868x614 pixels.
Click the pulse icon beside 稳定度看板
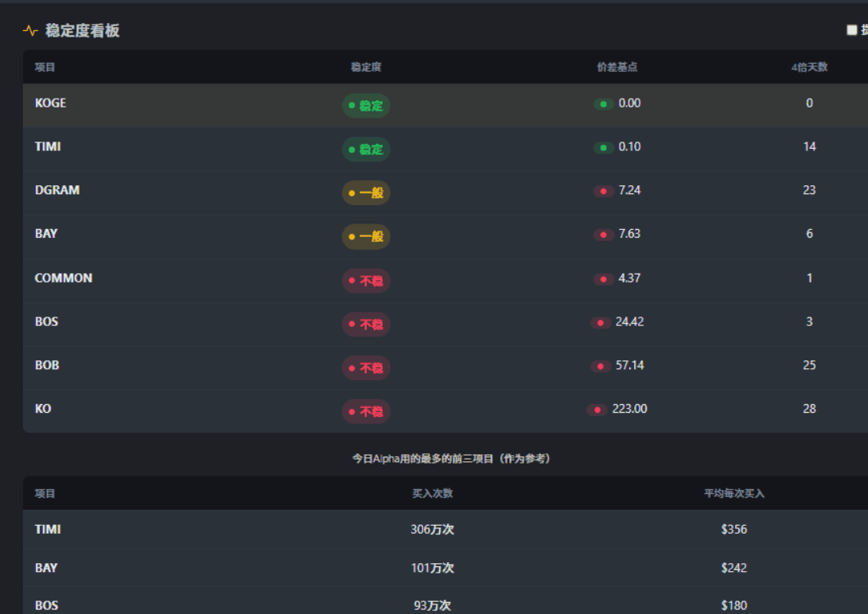pyautogui.click(x=30, y=31)
